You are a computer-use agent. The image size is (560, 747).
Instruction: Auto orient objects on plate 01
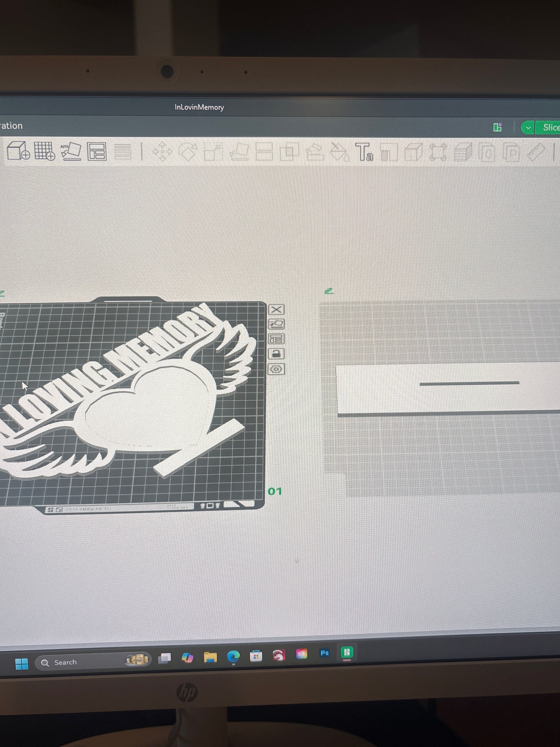pyautogui.click(x=276, y=324)
